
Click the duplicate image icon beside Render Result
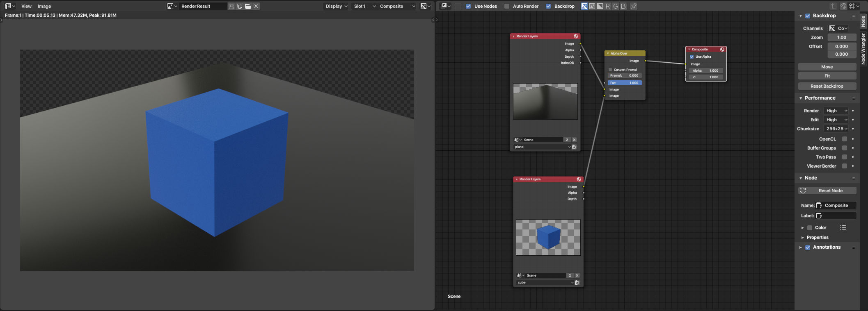pos(240,6)
